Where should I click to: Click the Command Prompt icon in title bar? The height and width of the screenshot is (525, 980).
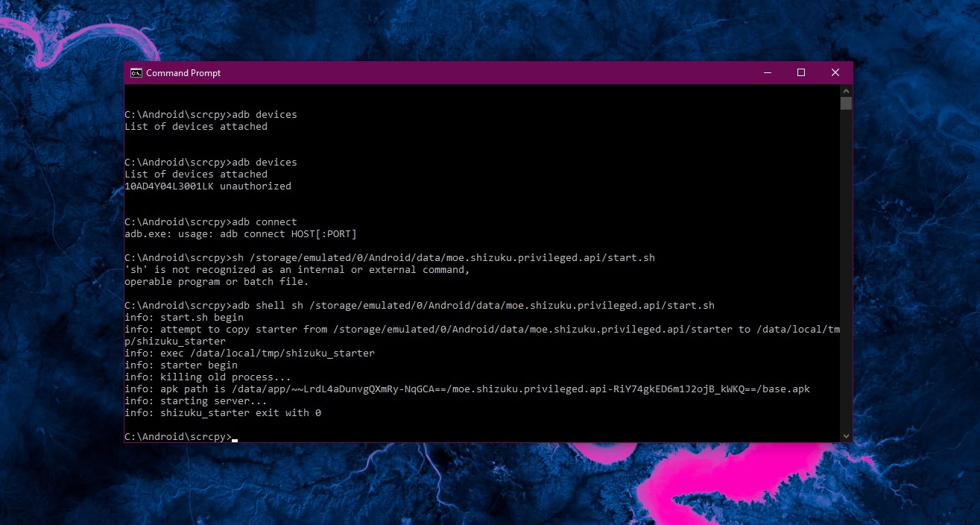point(136,73)
